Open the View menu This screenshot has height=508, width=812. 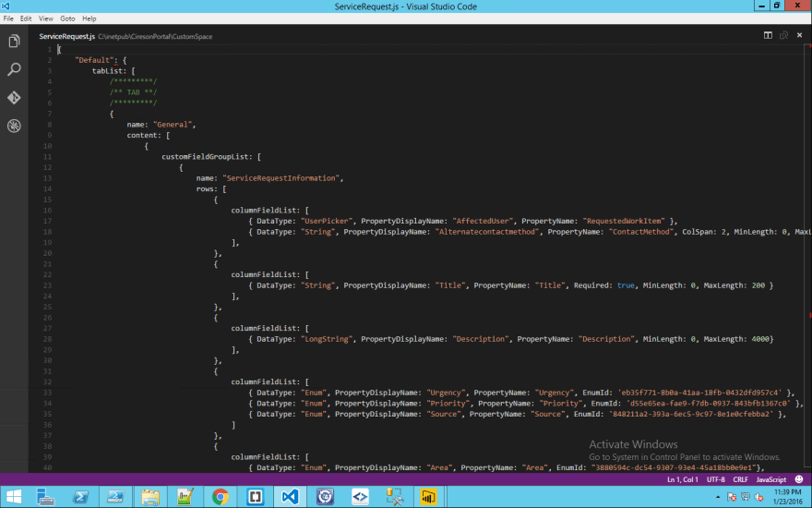coord(46,18)
